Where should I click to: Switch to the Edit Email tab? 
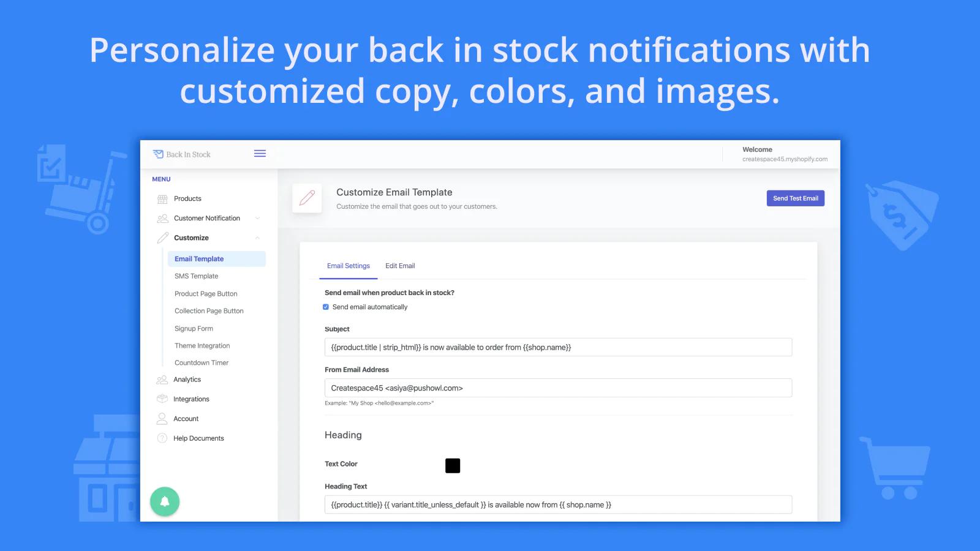(400, 266)
